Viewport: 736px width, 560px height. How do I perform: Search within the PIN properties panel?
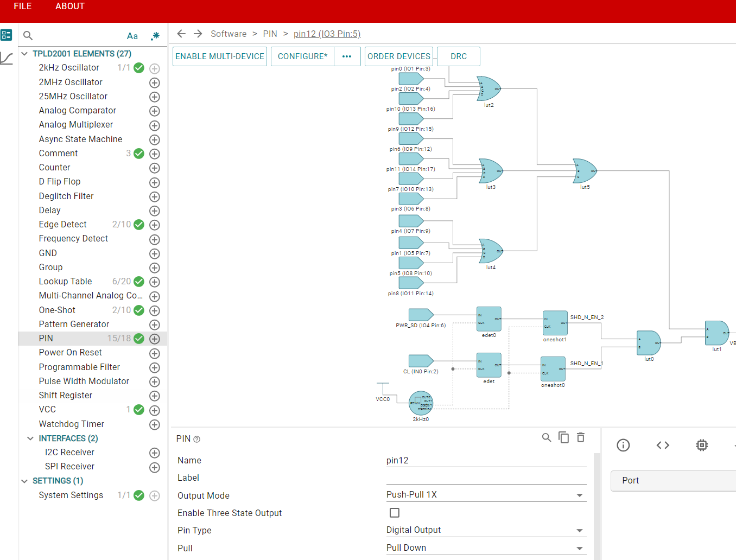pyautogui.click(x=547, y=437)
